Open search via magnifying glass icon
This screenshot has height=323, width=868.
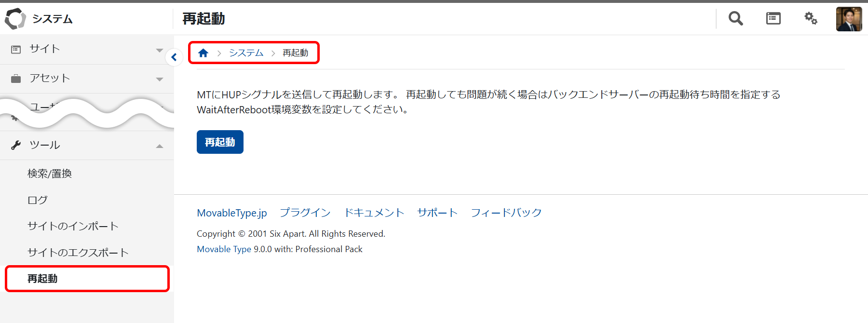pyautogui.click(x=735, y=19)
